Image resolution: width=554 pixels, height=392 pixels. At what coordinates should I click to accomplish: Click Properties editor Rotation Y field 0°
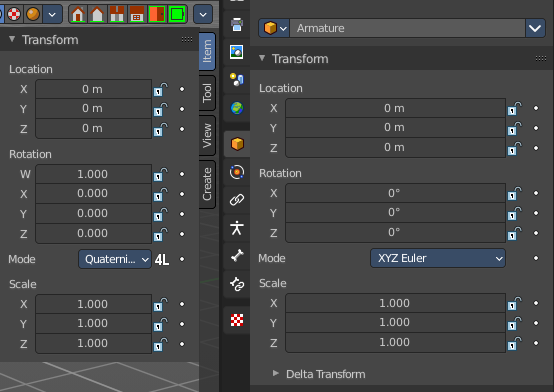click(x=395, y=212)
